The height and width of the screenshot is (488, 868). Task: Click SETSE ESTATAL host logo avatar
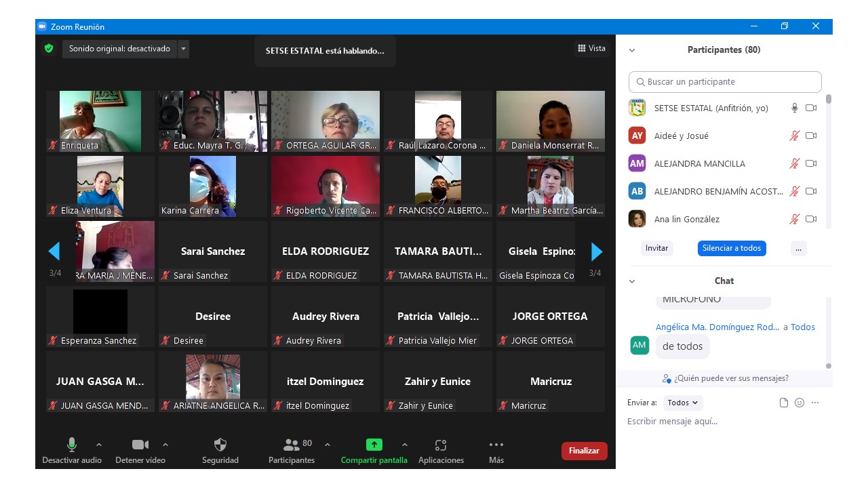coord(637,108)
